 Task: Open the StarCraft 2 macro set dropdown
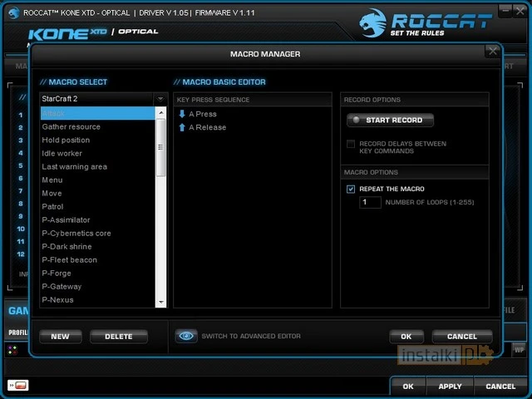160,99
